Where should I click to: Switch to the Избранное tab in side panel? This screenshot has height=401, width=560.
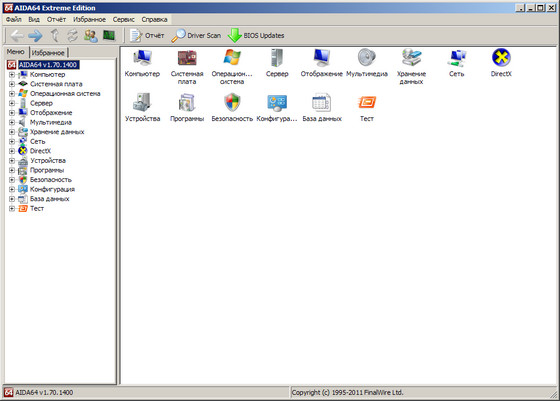[x=48, y=53]
